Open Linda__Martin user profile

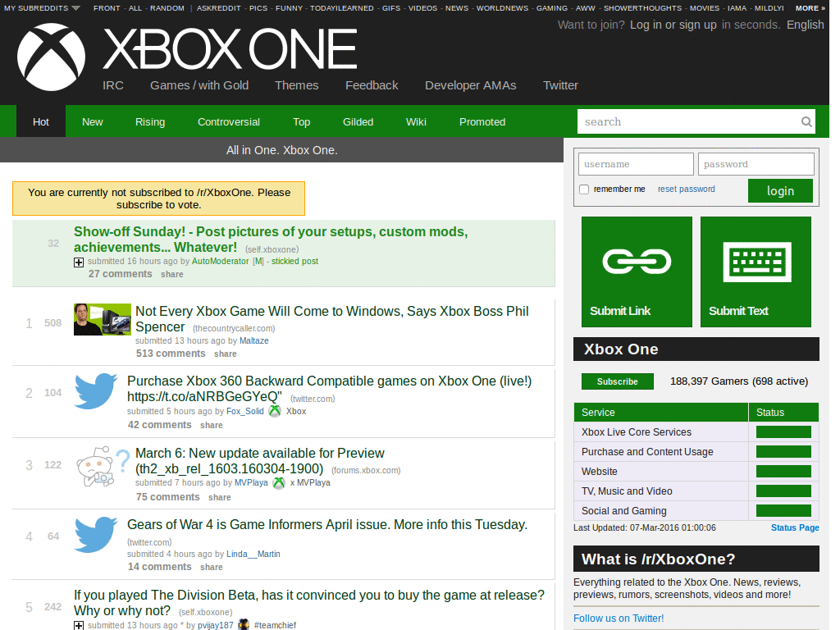(253, 554)
